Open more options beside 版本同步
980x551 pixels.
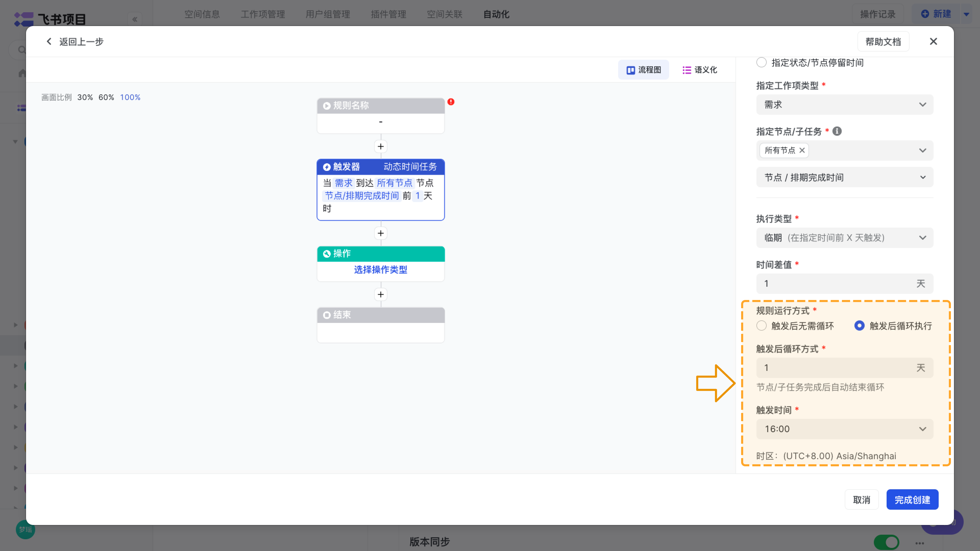(x=920, y=543)
